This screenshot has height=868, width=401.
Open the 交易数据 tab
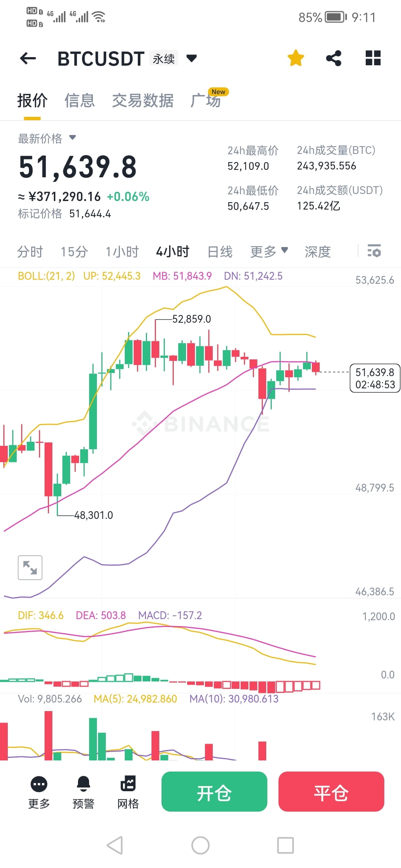pos(143,100)
